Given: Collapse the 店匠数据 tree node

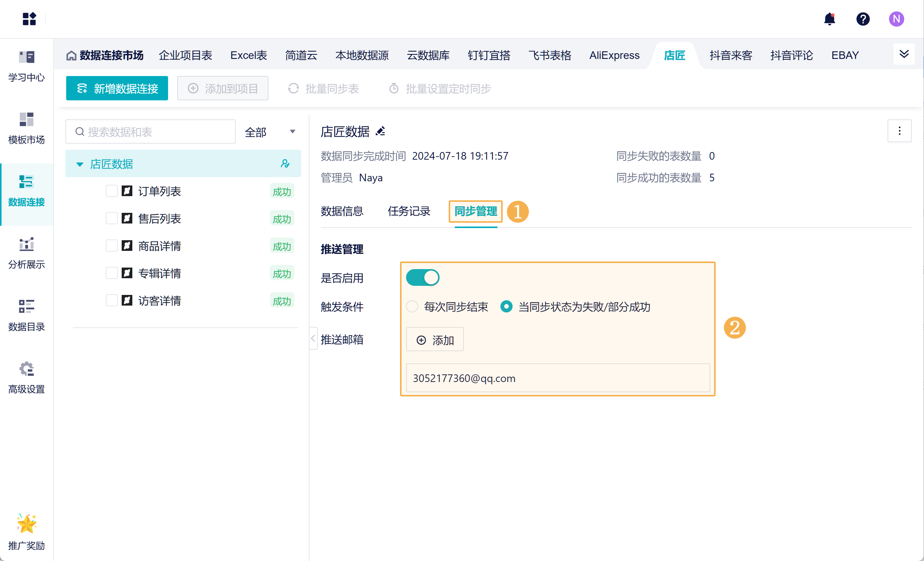Looking at the screenshot, I should 80,164.
